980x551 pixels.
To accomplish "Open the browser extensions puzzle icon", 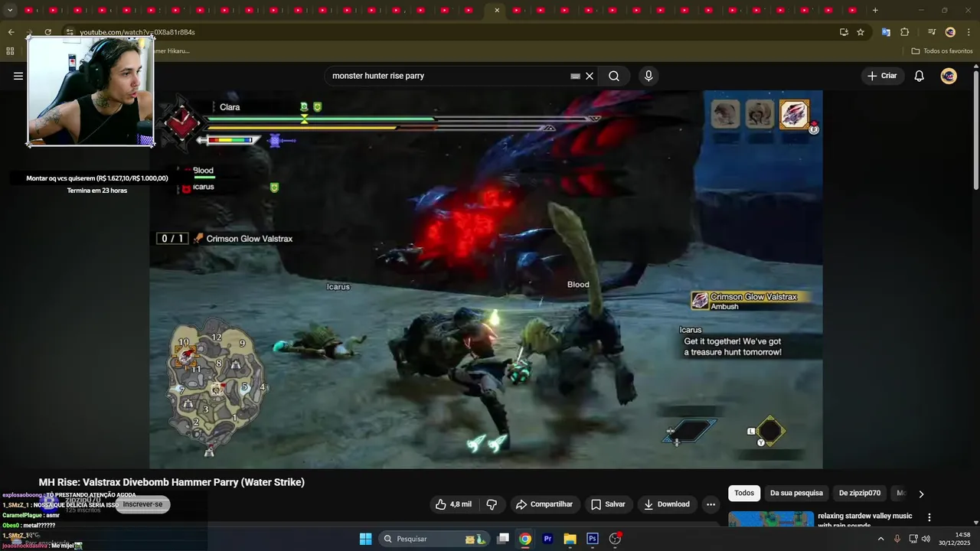I will [905, 32].
